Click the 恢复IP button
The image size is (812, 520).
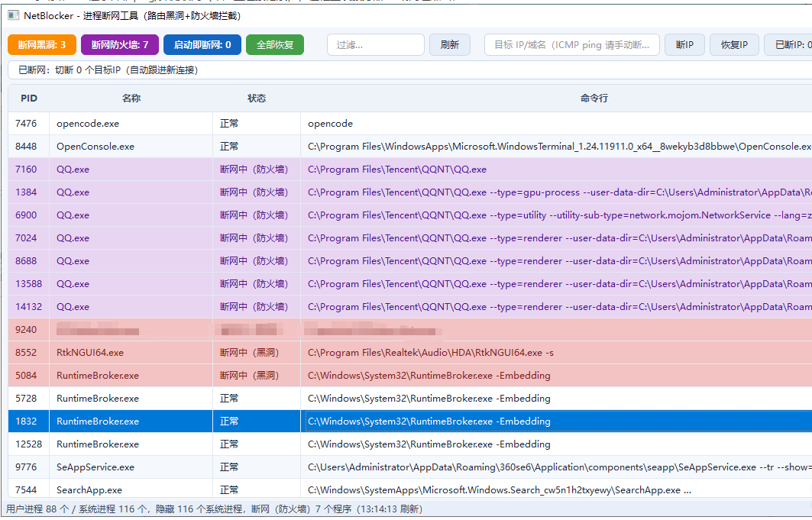point(734,45)
